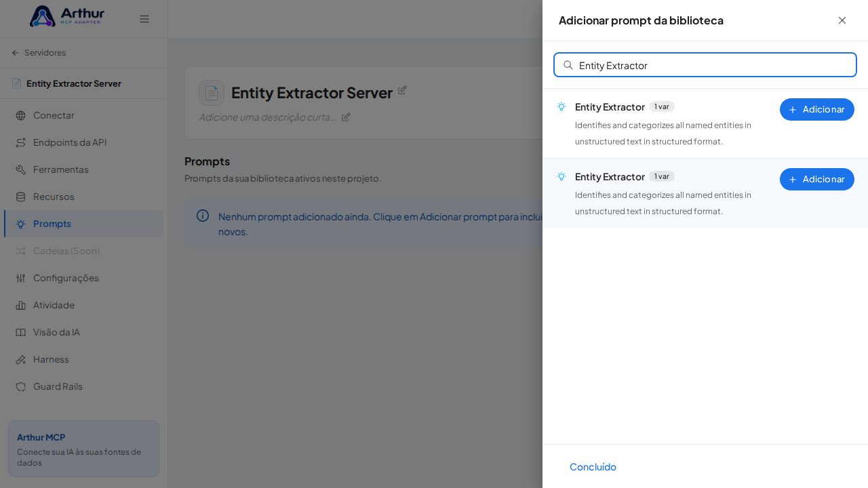Image resolution: width=868 pixels, height=488 pixels.
Task: Click the info icon in the empty prompts notice
Action: point(203,216)
